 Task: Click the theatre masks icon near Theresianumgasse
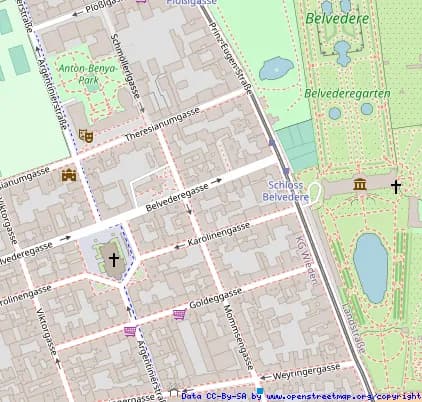tap(86, 136)
